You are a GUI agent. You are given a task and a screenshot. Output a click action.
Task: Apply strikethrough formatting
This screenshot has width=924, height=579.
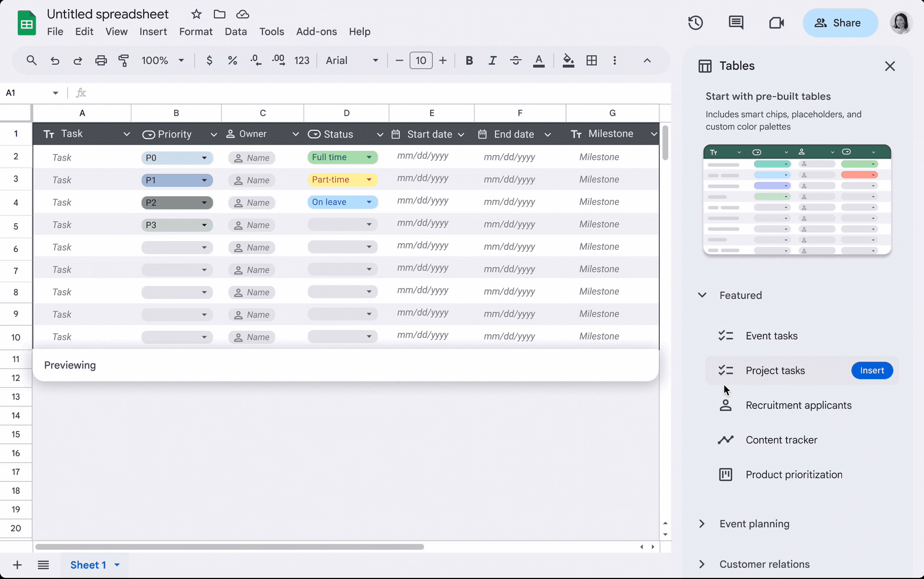click(516, 60)
